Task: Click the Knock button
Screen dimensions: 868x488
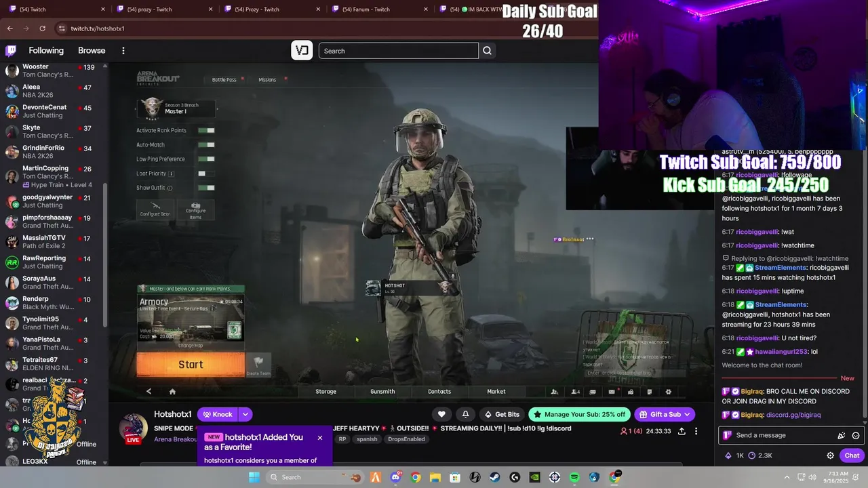Action: coord(217,414)
